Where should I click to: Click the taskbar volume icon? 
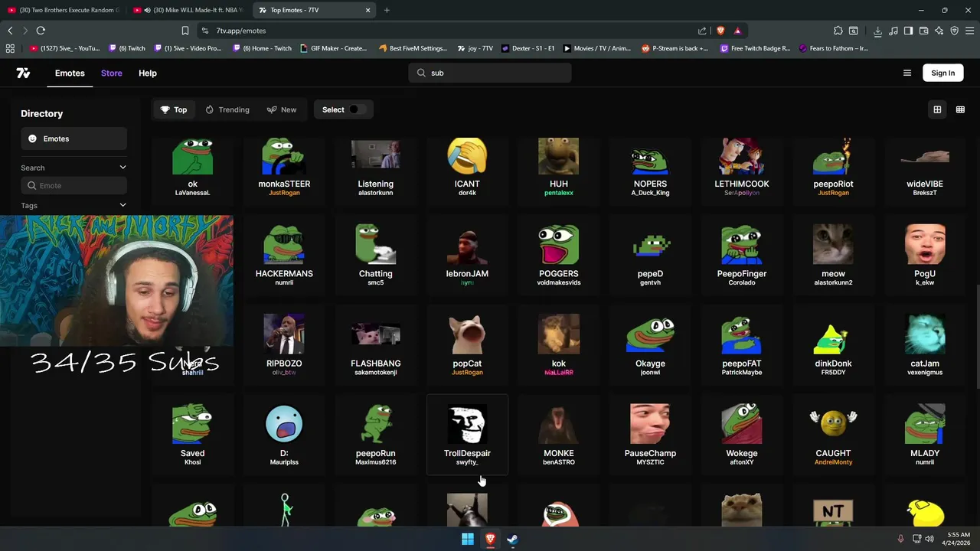click(x=929, y=539)
